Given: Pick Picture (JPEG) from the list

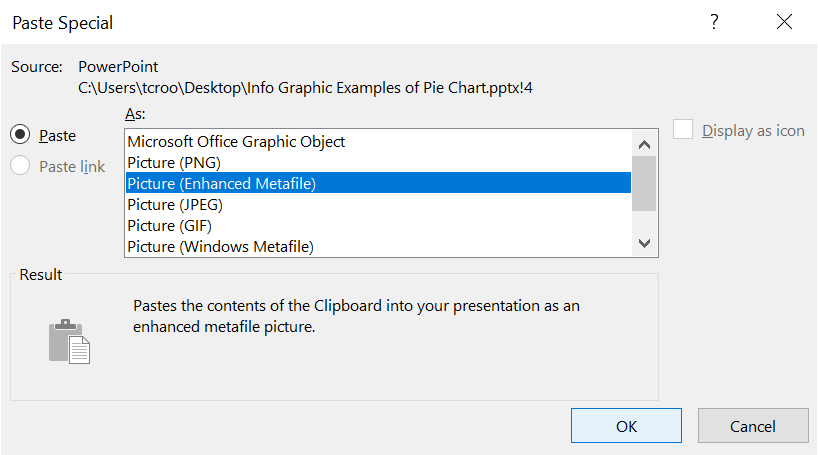Looking at the screenshot, I should pos(175,204).
